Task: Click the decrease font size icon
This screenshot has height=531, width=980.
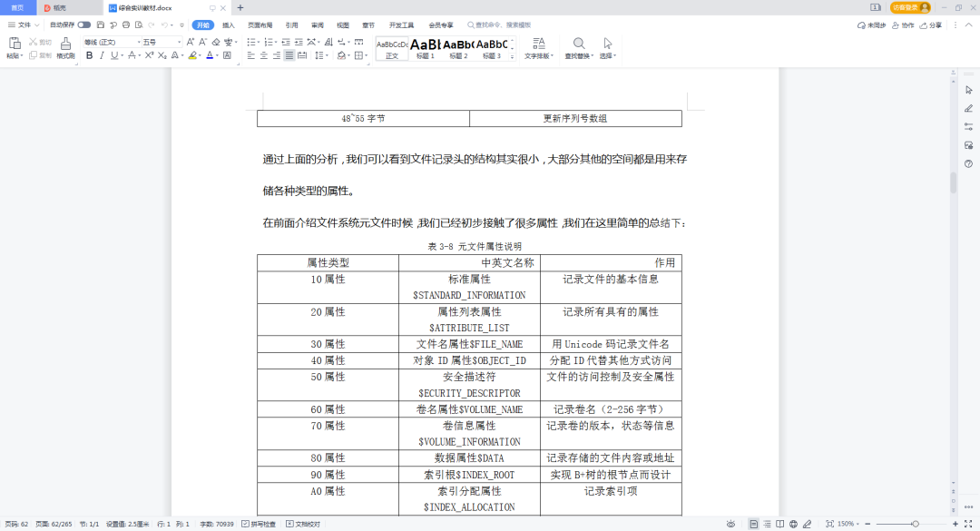Action: (202, 42)
